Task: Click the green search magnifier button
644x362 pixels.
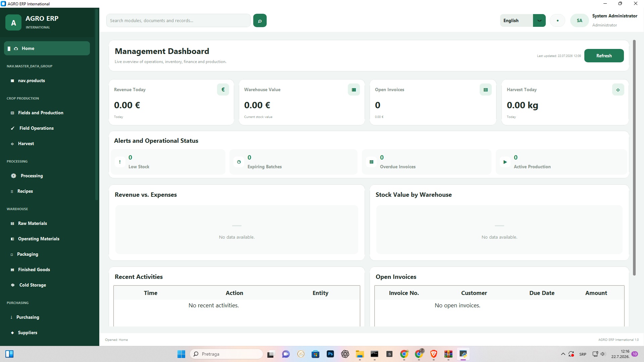Action: (260, 20)
